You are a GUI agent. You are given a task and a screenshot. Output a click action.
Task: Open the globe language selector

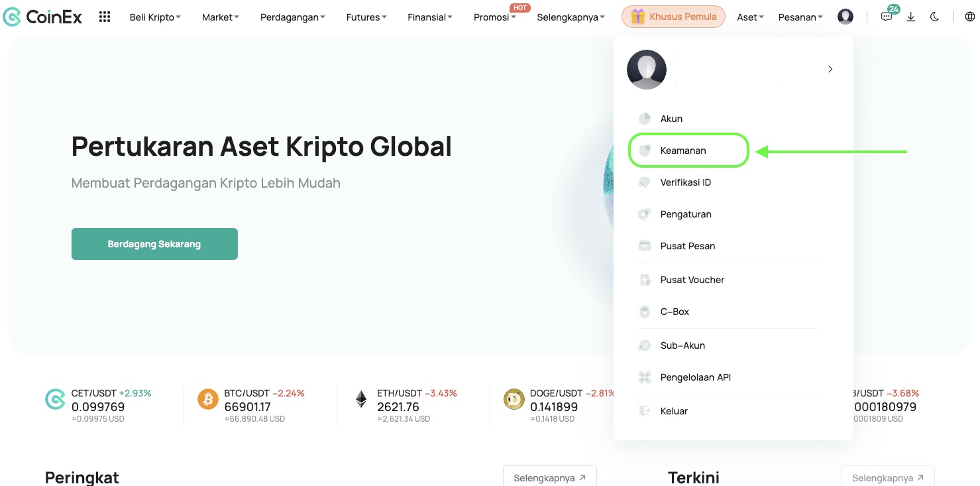pos(969,17)
